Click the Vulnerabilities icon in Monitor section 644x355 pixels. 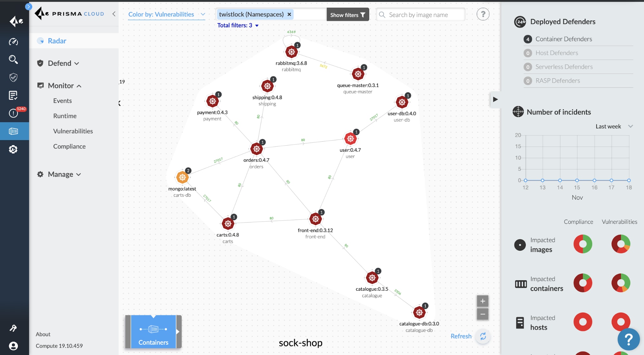pos(72,131)
